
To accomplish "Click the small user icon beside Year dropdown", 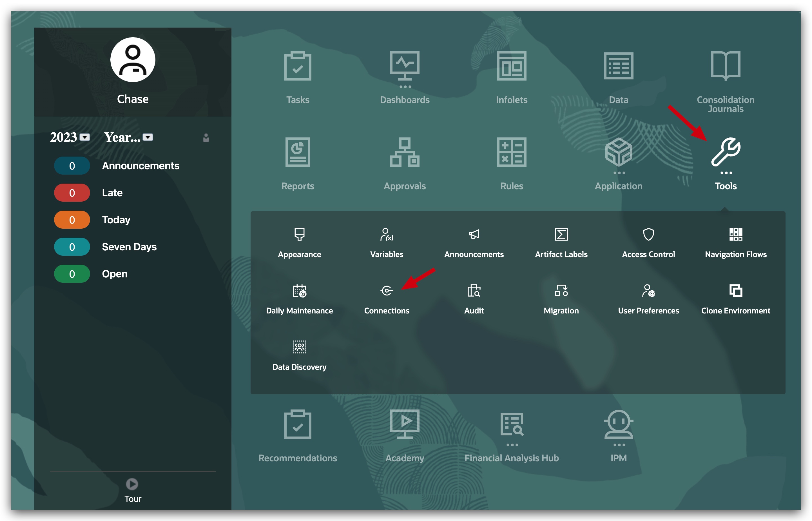I will click(206, 138).
